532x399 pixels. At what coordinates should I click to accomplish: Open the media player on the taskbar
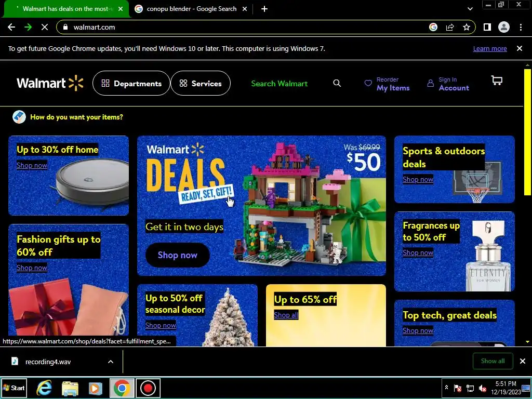(x=96, y=388)
